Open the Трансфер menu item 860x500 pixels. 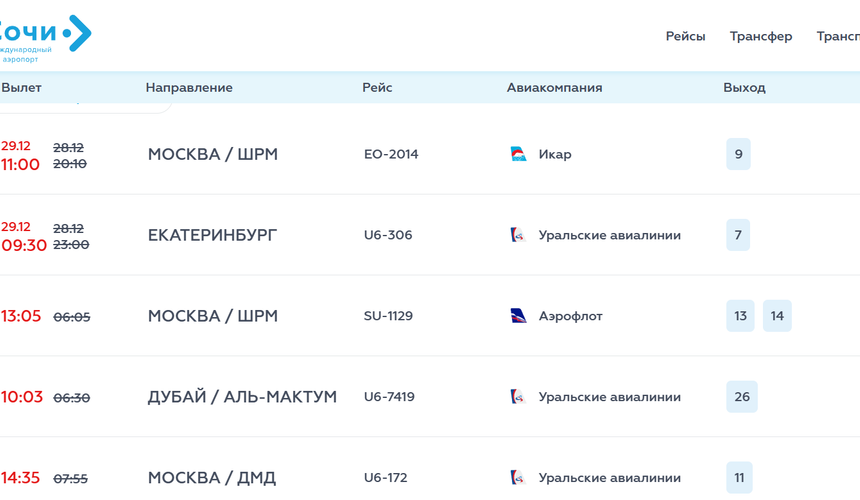pyautogui.click(x=761, y=36)
